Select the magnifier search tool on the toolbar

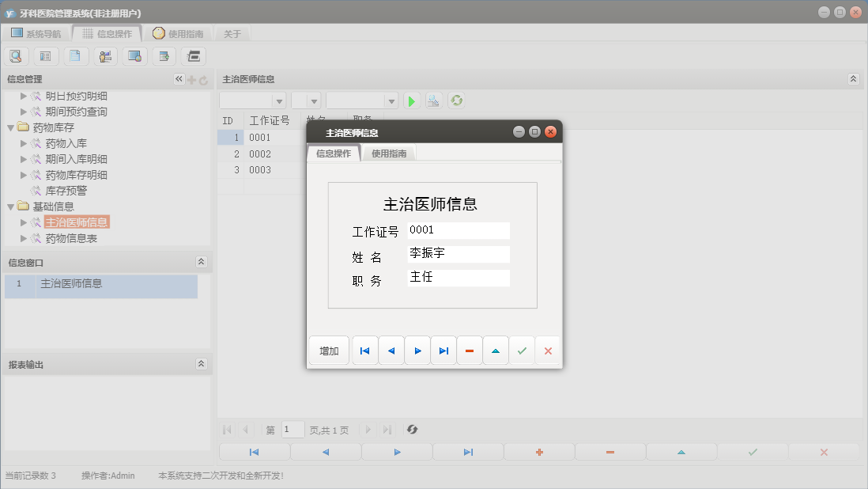click(16, 56)
